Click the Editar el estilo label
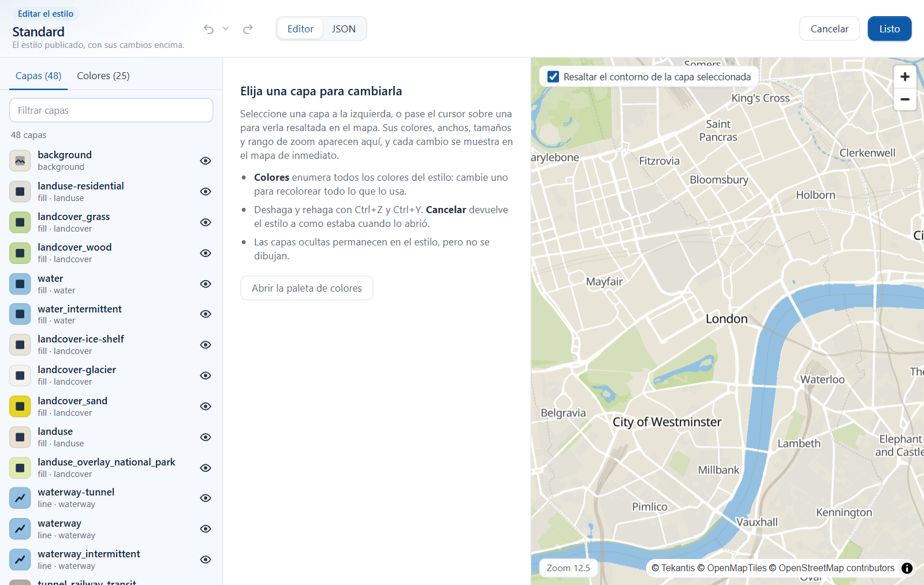 pyautogui.click(x=46, y=14)
